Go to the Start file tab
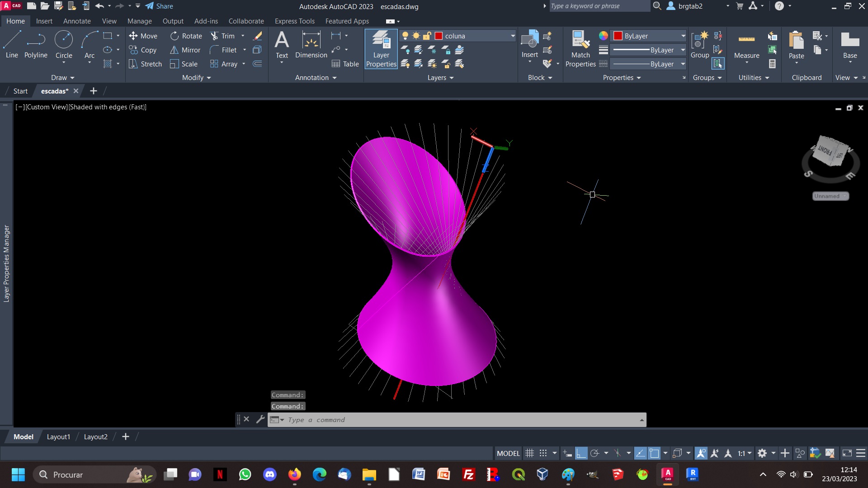 click(x=20, y=91)
